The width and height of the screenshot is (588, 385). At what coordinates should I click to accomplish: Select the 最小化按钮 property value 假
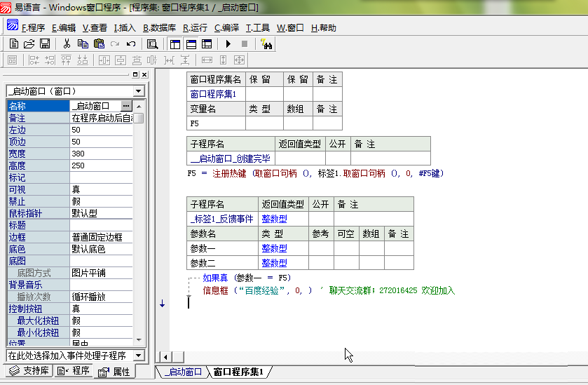tap(101, 333)
